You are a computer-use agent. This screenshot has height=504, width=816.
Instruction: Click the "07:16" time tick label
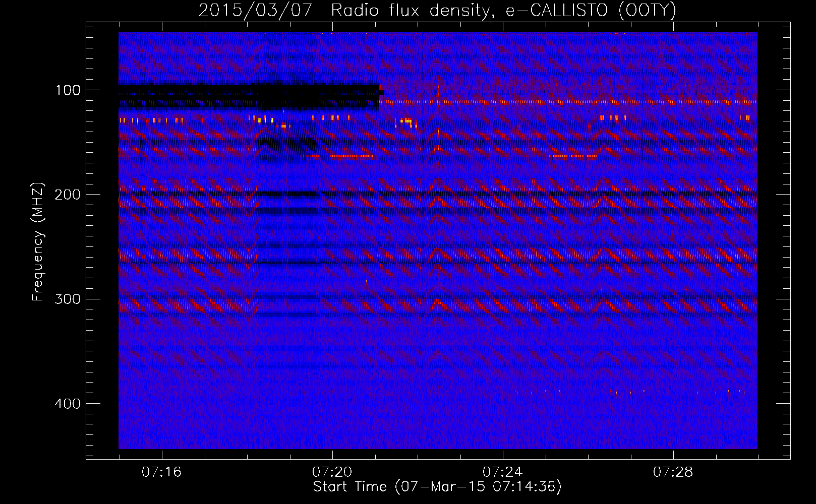coord(161,472)
